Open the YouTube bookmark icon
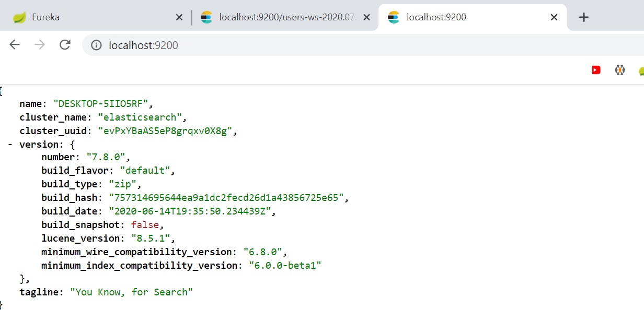This screenshot has width=644, height=310. (x=596, y=70)
